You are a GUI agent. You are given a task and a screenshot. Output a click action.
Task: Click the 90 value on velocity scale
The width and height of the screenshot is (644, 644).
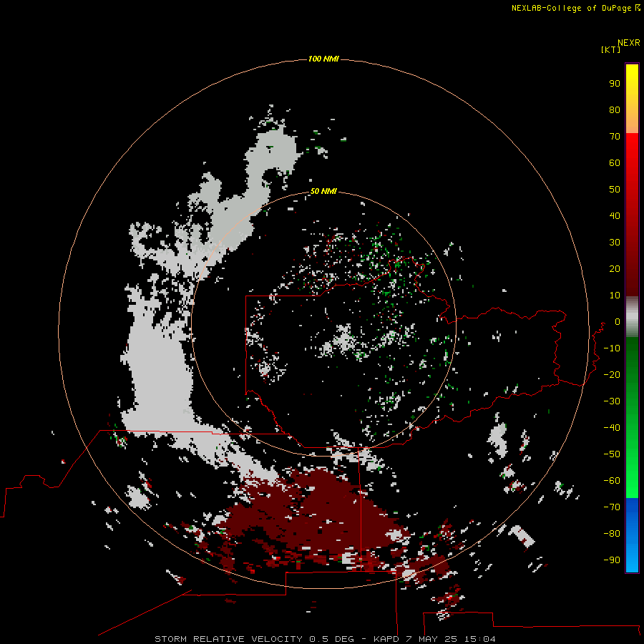pos(615,84)
